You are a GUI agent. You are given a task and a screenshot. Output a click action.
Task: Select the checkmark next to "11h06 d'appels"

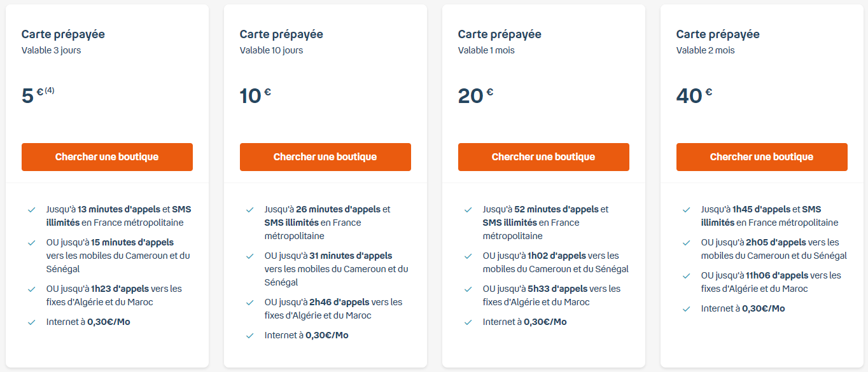click(x=687, y=275)
